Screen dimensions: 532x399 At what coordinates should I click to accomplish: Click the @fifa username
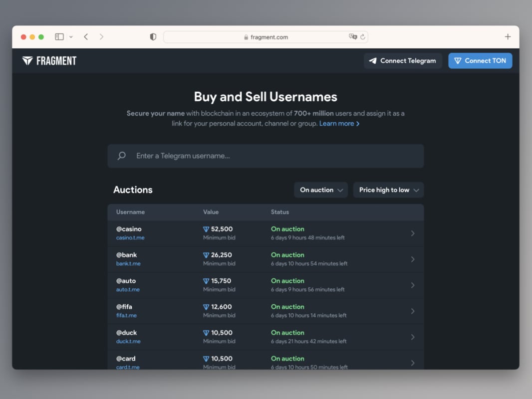coord(124,307)
